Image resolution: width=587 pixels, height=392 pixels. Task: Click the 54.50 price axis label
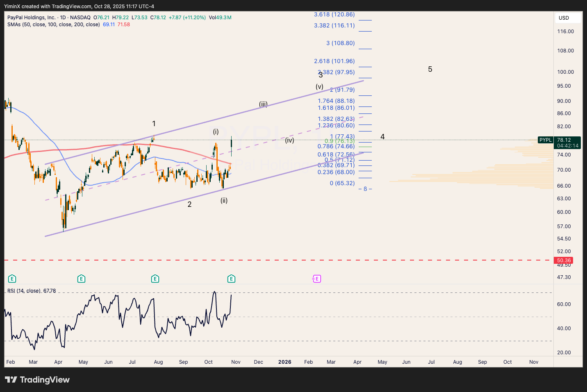tap(564, 239)
